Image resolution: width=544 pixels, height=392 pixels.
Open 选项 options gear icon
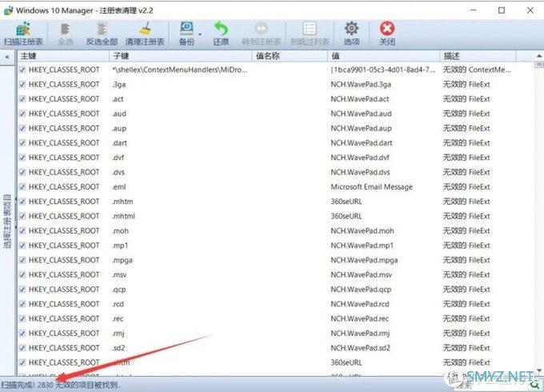click(351, 29)
